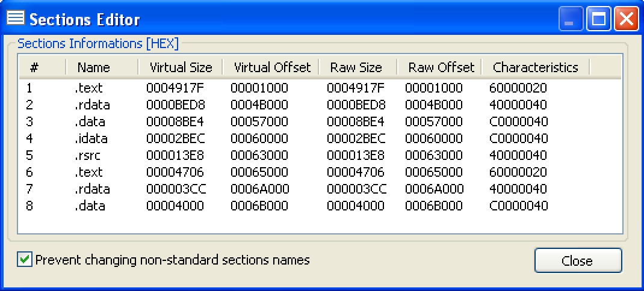The height and width of the screenshot is (291, 644).
Task: Click Virtual Offset value 00060000
Action: 259,138
